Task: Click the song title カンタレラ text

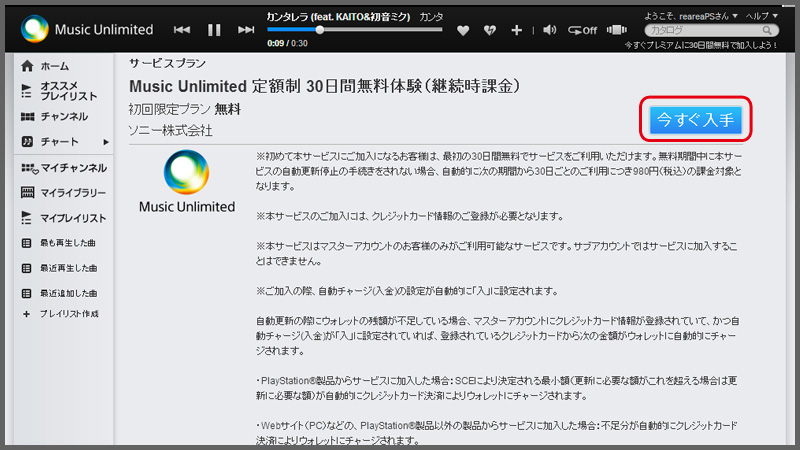Action: (338, 17)
